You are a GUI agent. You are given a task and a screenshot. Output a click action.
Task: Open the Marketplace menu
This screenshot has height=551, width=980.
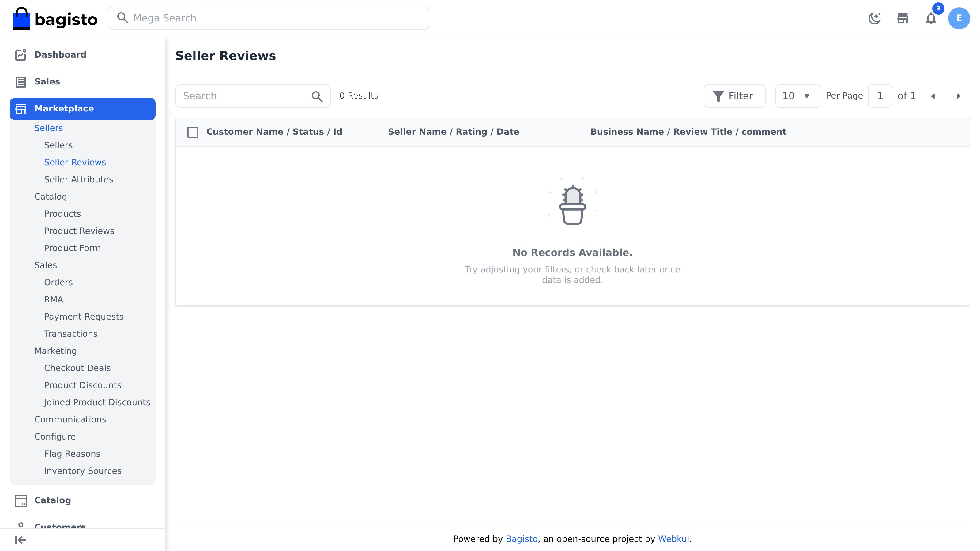[x=83, y=109]
